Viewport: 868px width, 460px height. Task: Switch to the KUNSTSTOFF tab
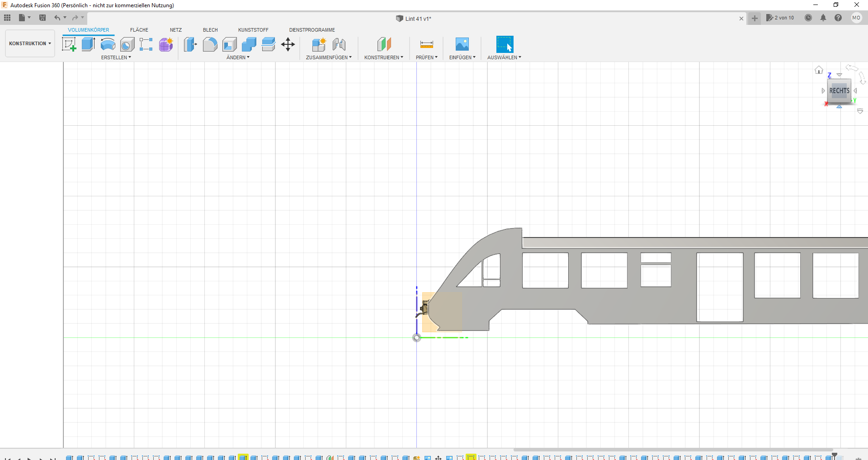[x=253, y=30]
